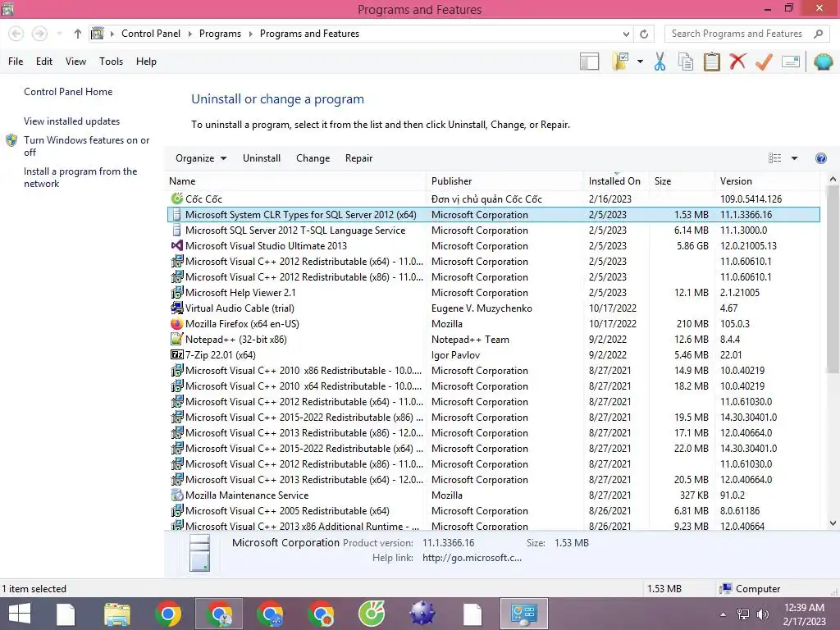Select Virtual Audio Cable (trial) entry
Image resolution: width=840 pixels, height=630 pixels.
click(493, 308)
